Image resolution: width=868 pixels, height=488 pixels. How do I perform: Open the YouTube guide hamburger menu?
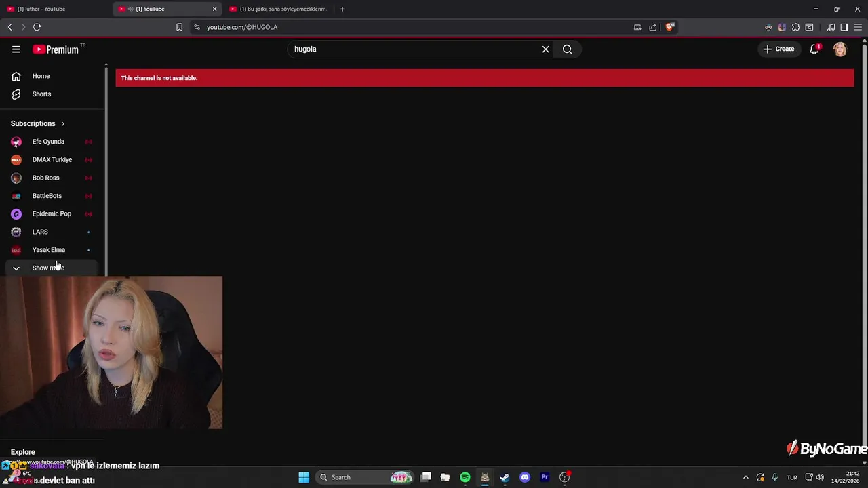point(16,49)
